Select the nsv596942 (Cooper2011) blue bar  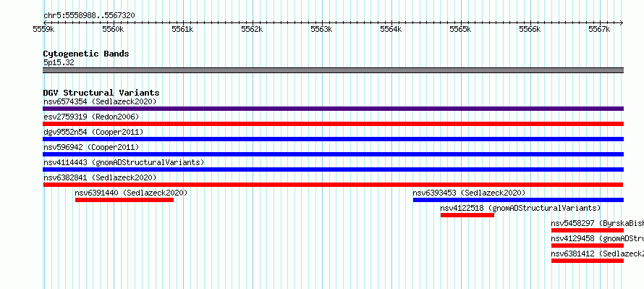pyautogui.click(x=333, y=154)
